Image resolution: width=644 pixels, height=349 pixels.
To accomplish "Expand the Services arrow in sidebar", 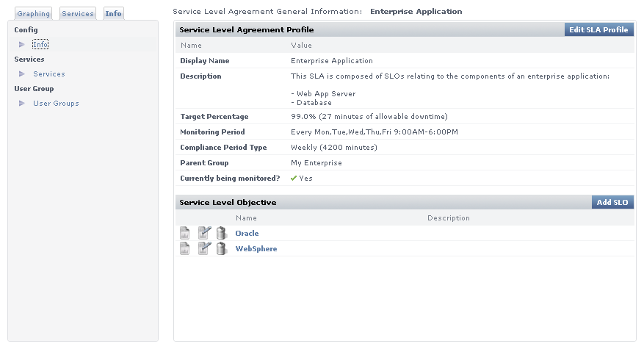I will (22, 74).
